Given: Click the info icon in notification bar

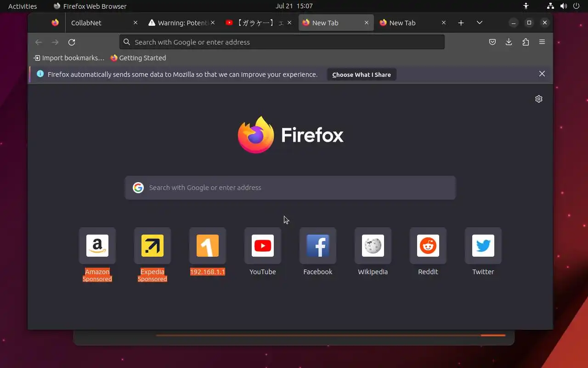Looking at the screenshot, I should (x=40, y=74).
